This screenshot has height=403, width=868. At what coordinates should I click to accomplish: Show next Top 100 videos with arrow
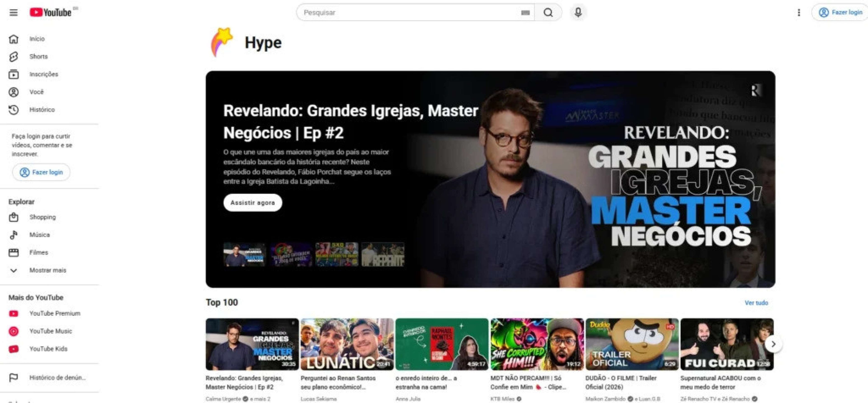(x=773, y=344)
